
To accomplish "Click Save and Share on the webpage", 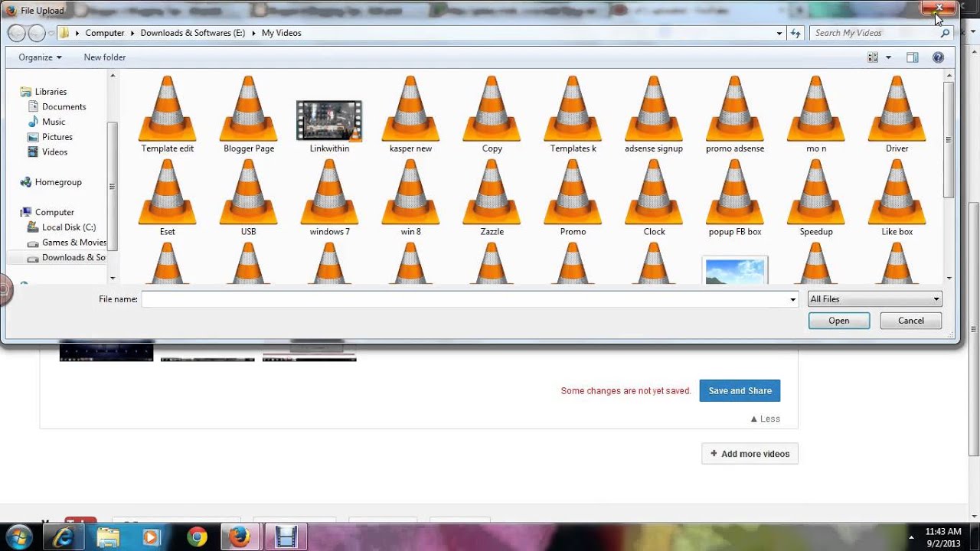I will (740, 390).
